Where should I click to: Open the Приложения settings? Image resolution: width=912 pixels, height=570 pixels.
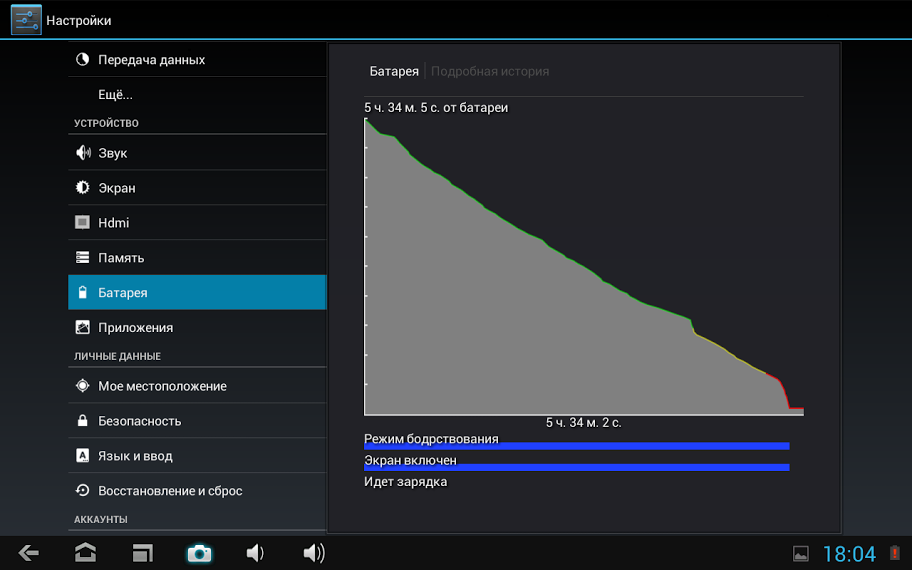197,327
